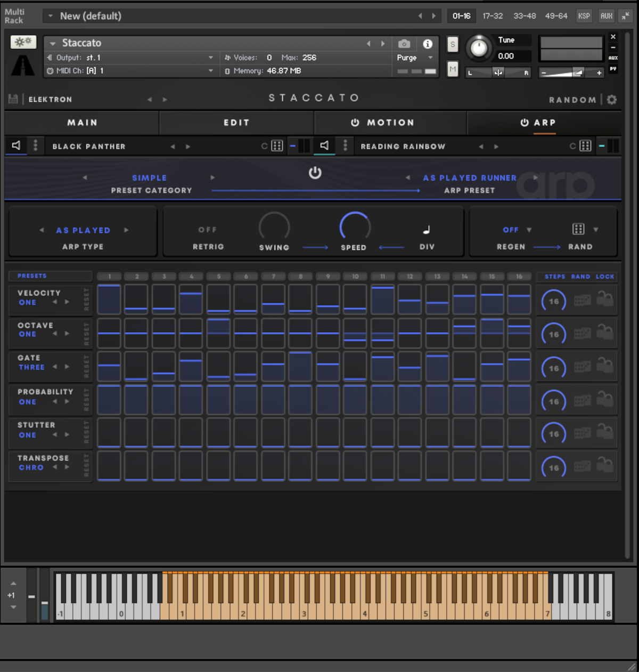
Task: Randomize the OCTAVE row with its dice
Action: [582, 334]
